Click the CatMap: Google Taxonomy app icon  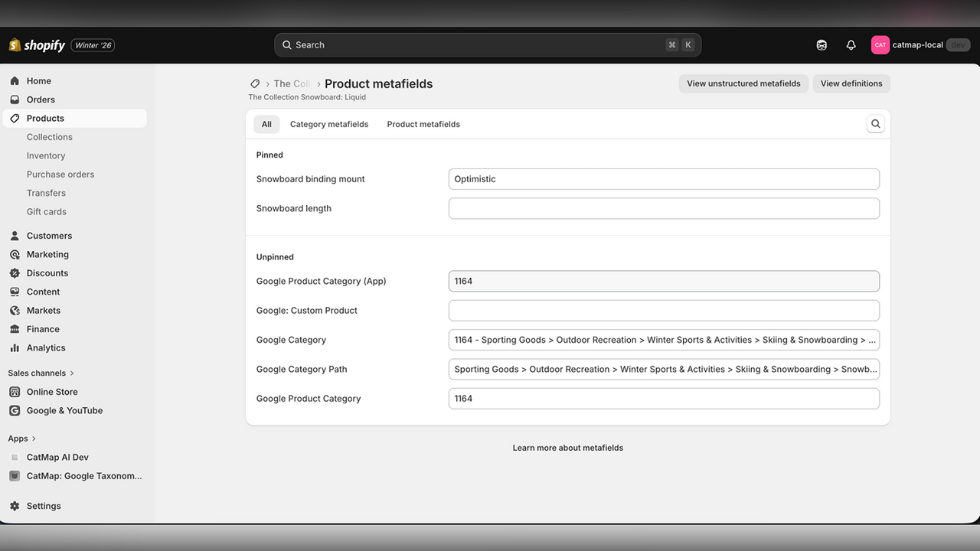[x=15, y=476]
